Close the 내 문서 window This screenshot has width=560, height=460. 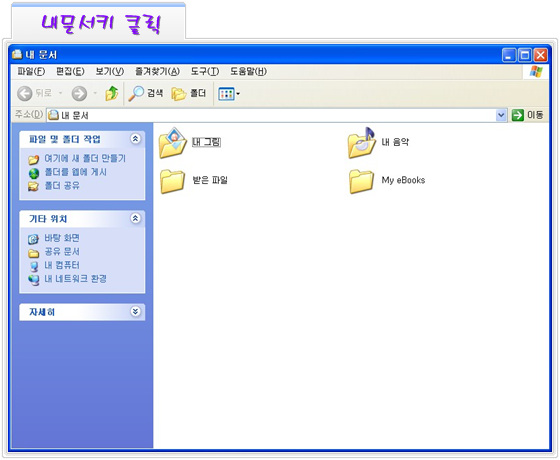(541, 55)
